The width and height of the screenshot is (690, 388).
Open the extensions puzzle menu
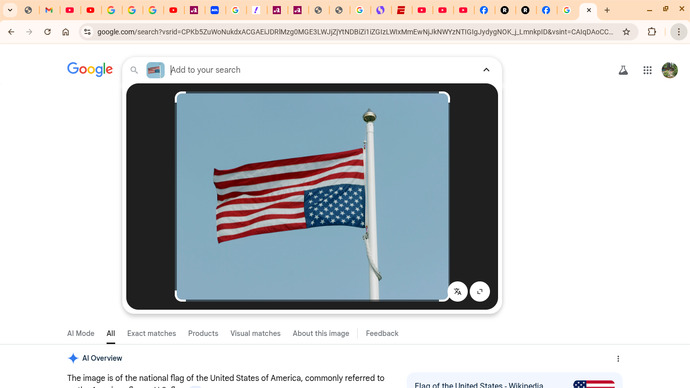point(652,32)
